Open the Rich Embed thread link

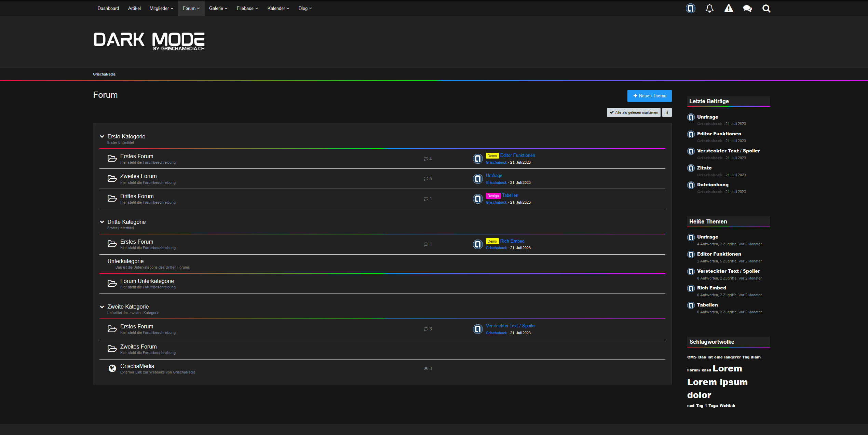point(512,241)
